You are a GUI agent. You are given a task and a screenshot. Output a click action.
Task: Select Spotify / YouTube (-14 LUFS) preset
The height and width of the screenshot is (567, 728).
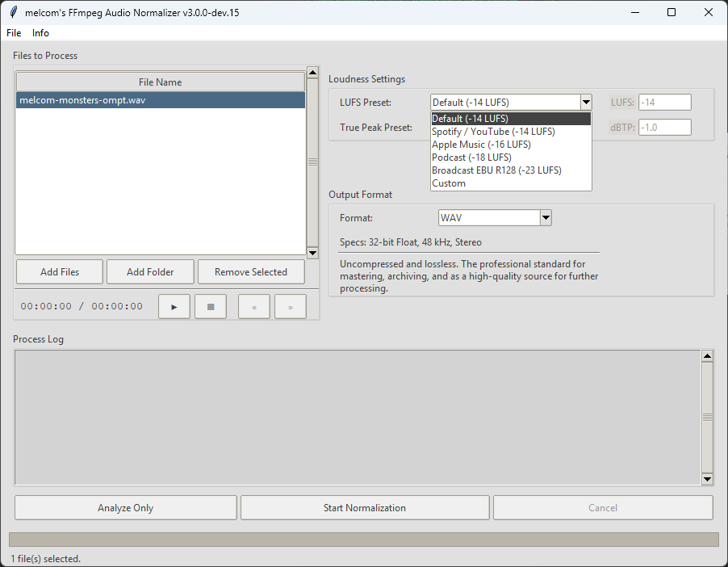pyautogui.click(x=493, y=132)
